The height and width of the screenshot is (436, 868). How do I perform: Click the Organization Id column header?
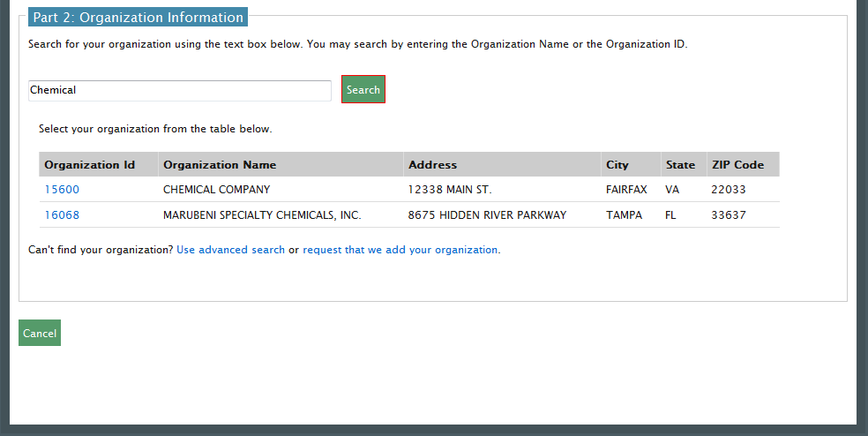[99, 164]
